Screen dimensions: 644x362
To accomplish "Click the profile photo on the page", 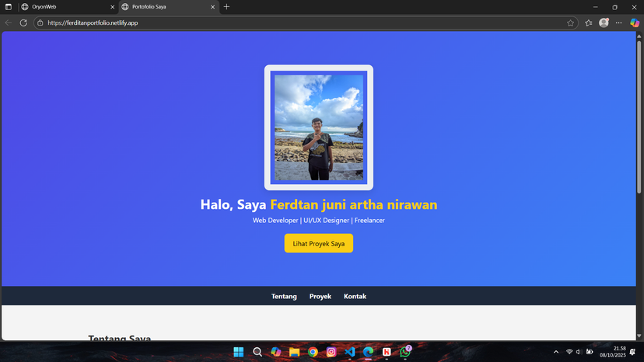I will coord(319,127).
